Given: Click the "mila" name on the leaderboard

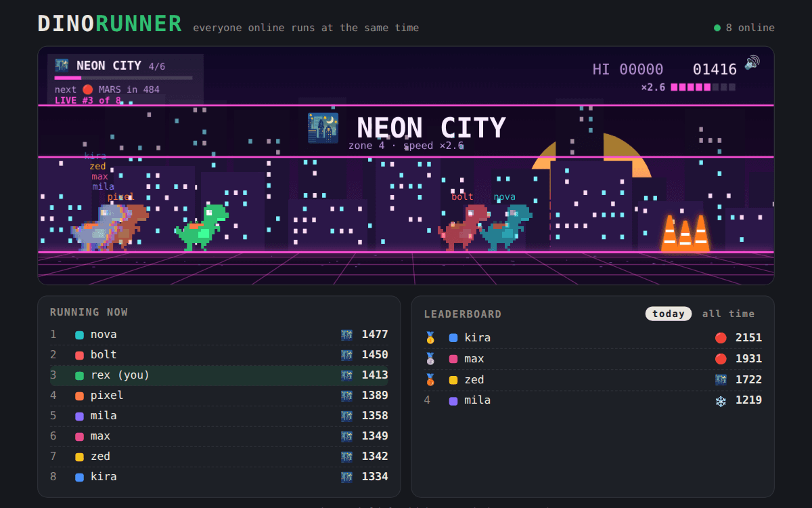Looking at the screenshot, I should (x=478, y=400).
